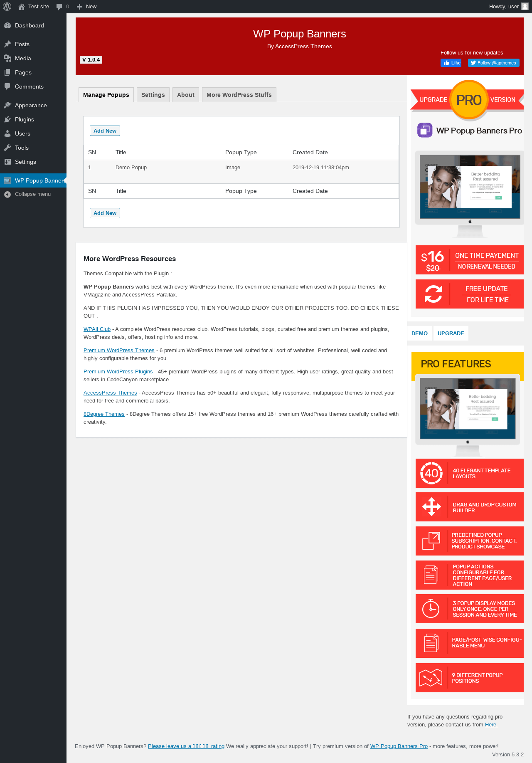This screenshot has height=763, width=532.
Task: Click the WordPress logo icon
Action: 7,7
